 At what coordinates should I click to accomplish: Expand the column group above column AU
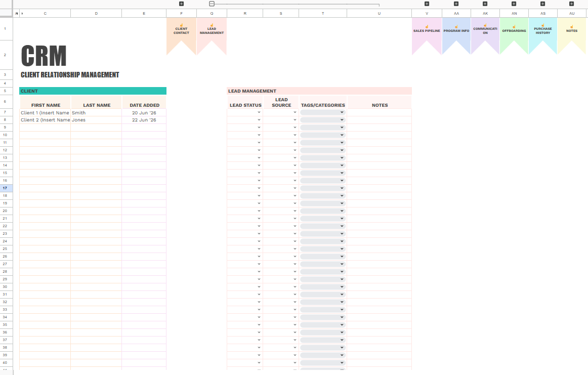pos(571,4)
